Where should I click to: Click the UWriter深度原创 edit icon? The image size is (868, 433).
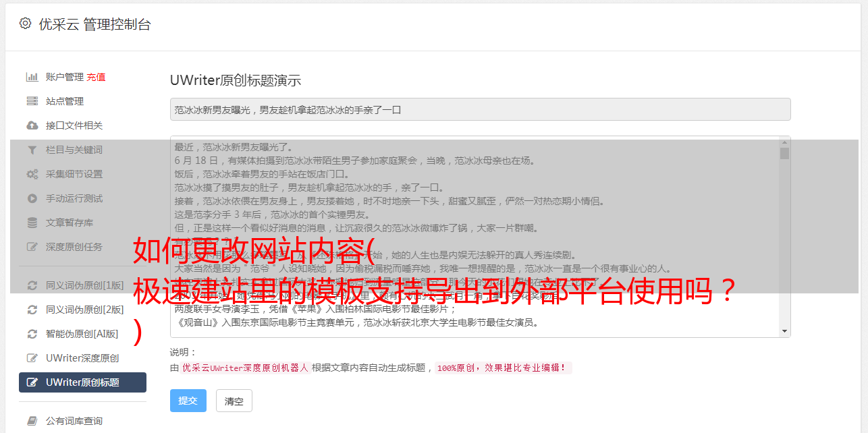click(x=32, y=358)
